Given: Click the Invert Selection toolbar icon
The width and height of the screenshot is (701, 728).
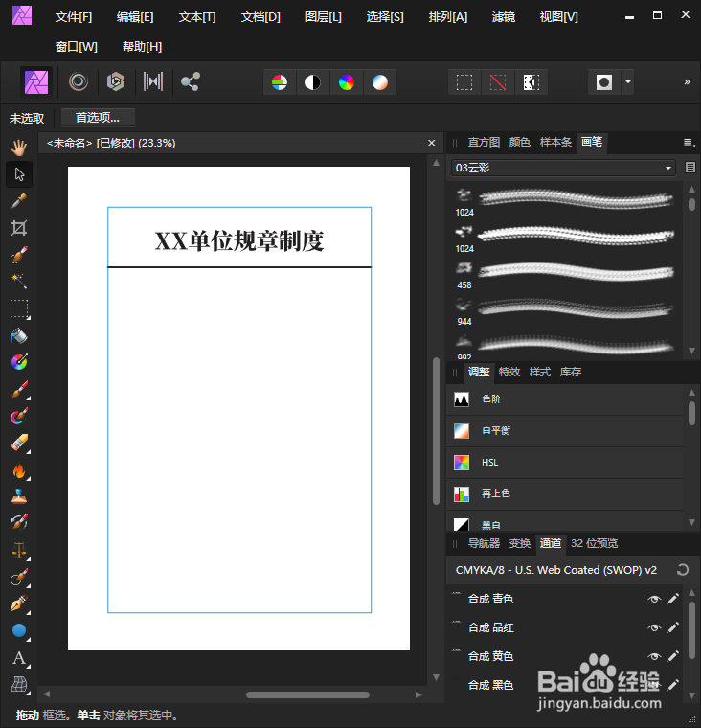Looking at the screenshot, I should point(531,82).
